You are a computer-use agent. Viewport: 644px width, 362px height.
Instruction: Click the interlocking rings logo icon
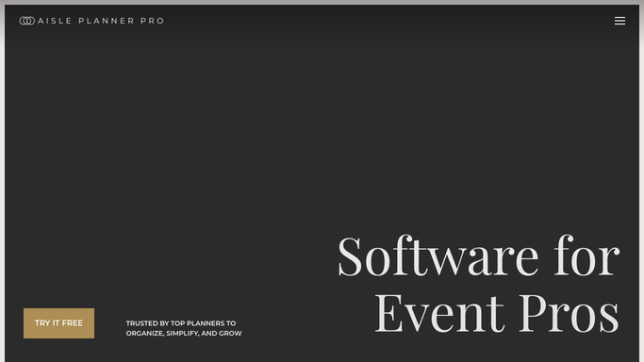tap(27, 21)
